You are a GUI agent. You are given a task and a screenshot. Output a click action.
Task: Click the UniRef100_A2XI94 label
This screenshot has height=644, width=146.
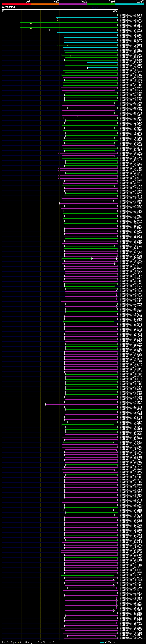pos(131,45)
